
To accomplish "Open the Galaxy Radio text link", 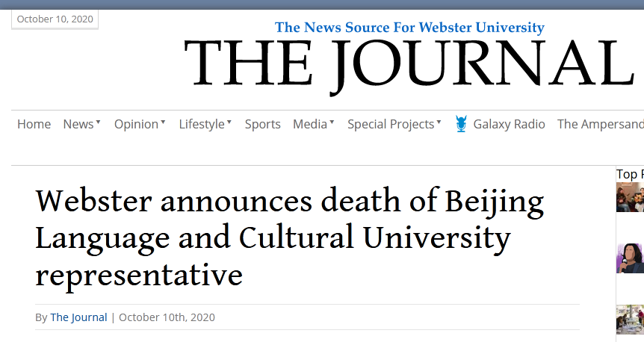I will 509,124.
